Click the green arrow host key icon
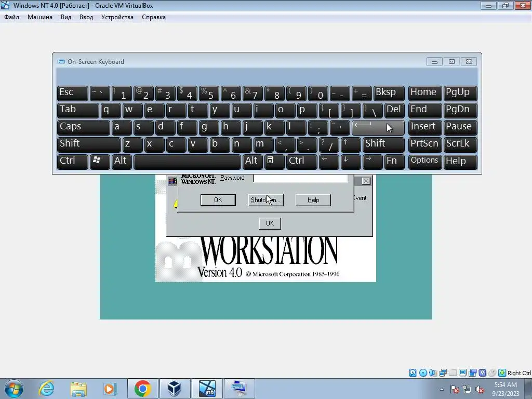 (x=502, y=373)
